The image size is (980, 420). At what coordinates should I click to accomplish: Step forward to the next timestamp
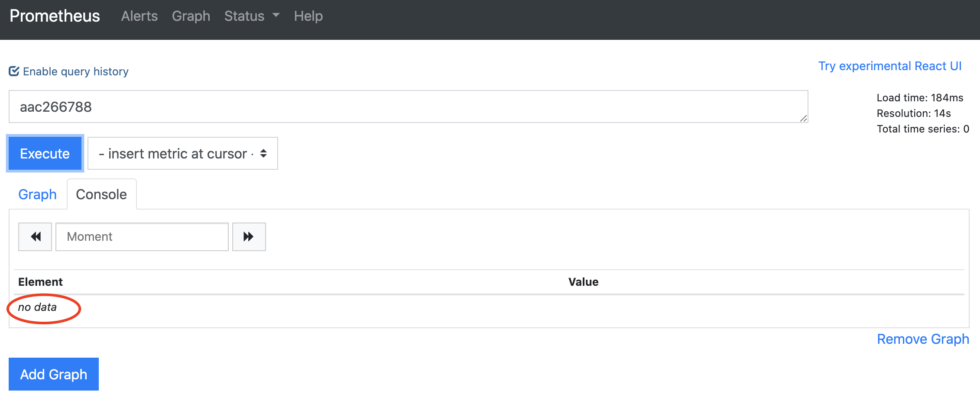pos(249,236)
